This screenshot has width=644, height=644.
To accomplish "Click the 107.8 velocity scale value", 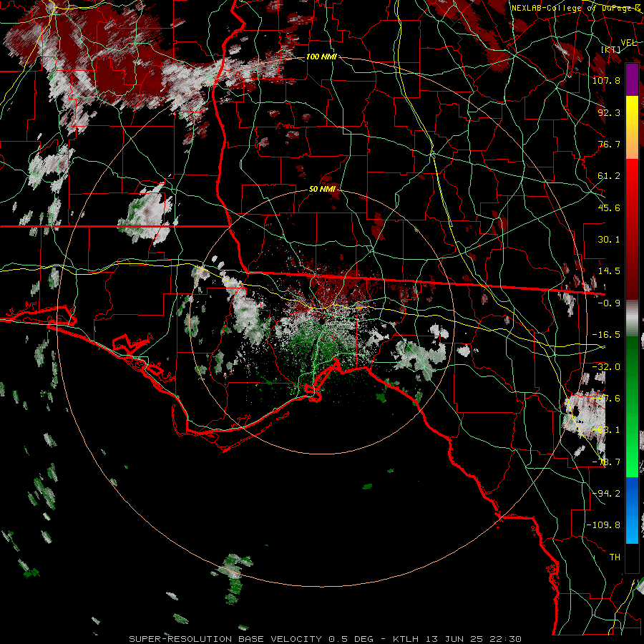I will pyautogui.click(x=606, y=80).
